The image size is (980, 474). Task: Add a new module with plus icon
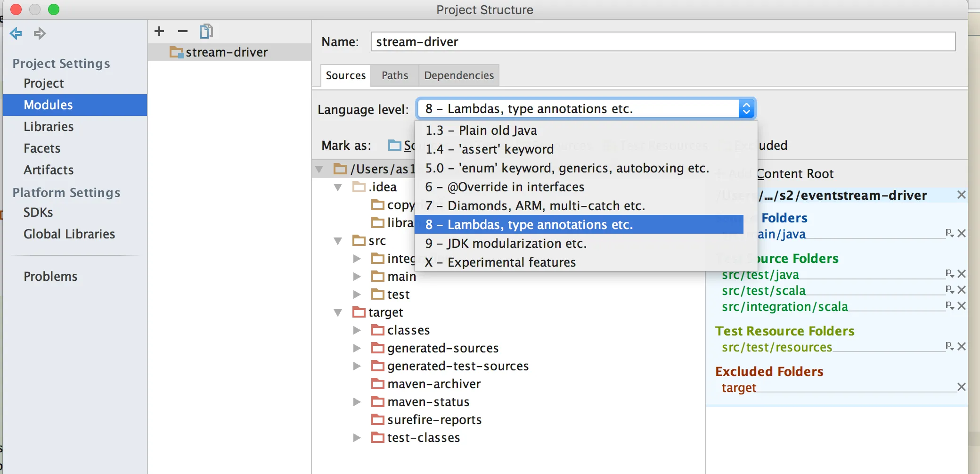pos(159,32)
